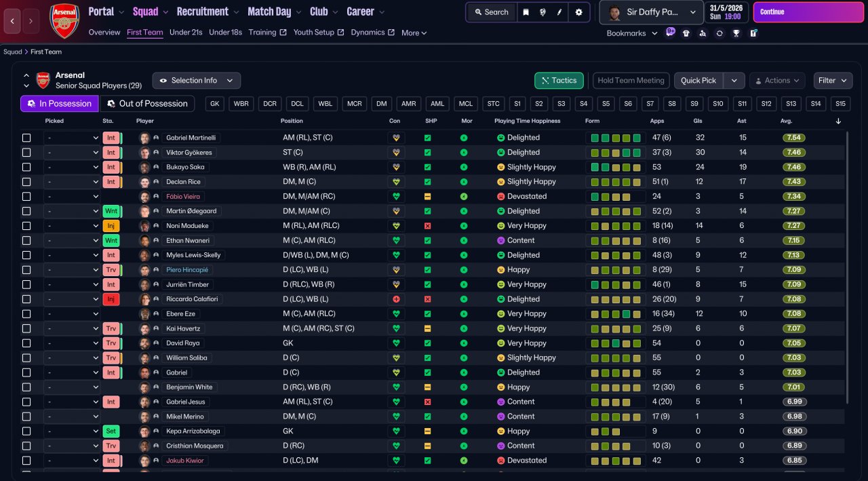Viewport: 868px width, 481px height.
Task: Click Viktor Gyökeres form indicator squares
Action: coord(615,153)
